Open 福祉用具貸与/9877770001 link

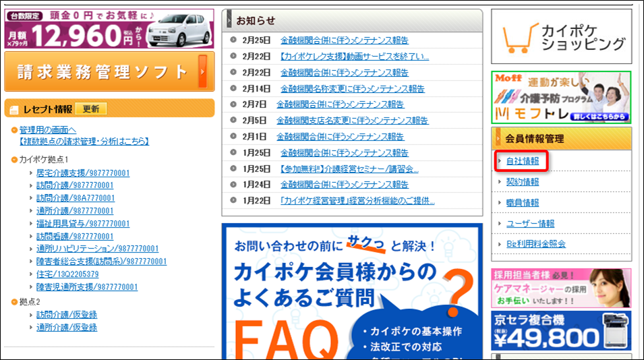(83, 223)
